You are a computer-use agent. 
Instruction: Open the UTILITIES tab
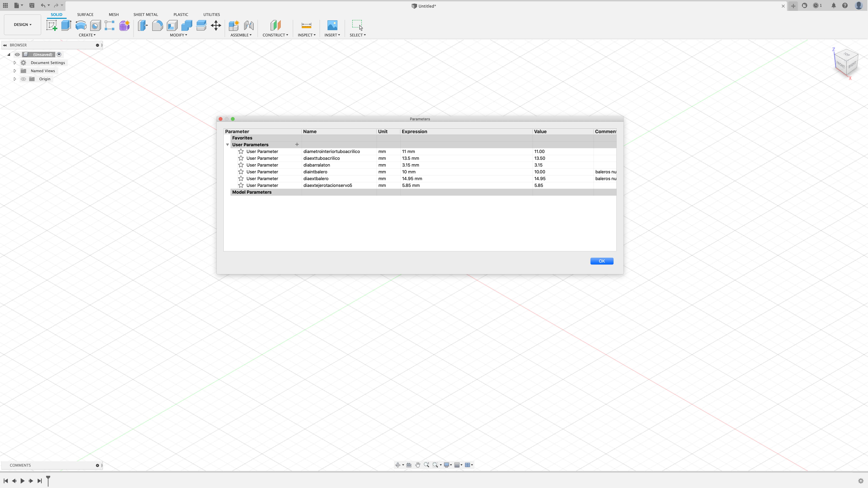pyautogui.click(x=211, y=14)
